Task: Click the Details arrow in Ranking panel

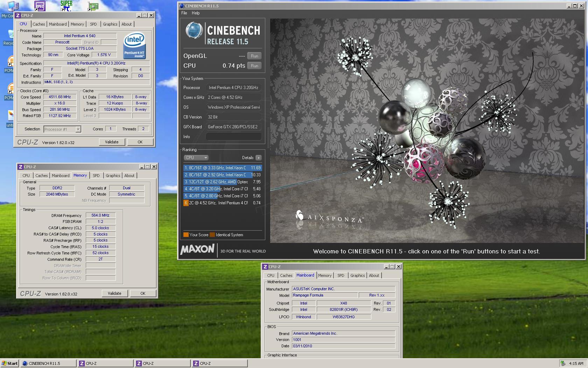Action: tap(258, 158)
